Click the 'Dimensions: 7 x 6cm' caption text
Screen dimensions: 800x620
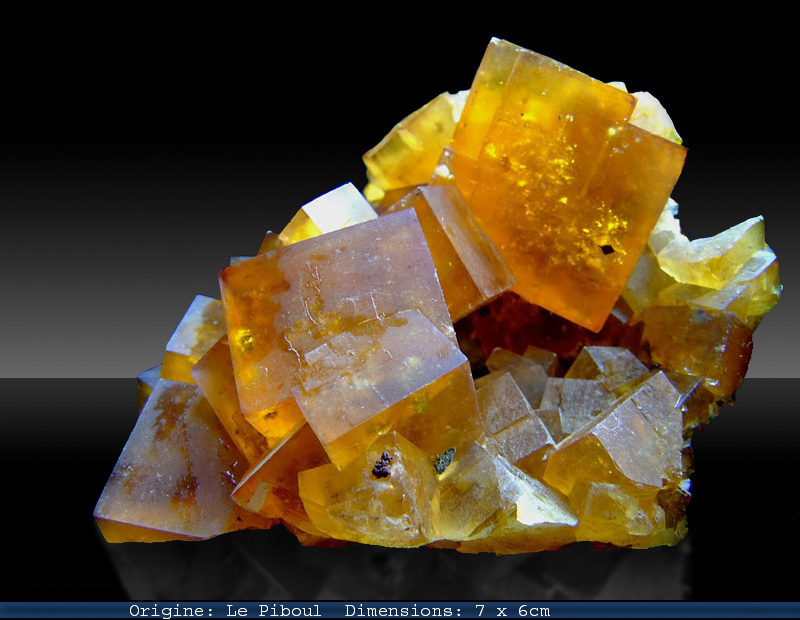click(447, 611)
